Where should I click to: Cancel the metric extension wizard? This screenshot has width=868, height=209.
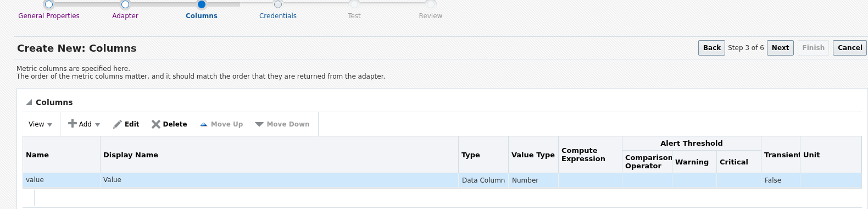point(850,48)
